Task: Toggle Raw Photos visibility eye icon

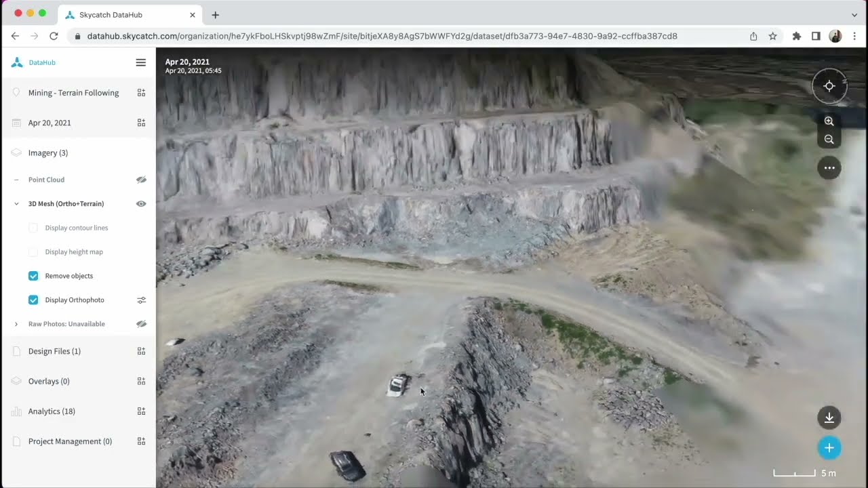Action: [x=141, y=324]
